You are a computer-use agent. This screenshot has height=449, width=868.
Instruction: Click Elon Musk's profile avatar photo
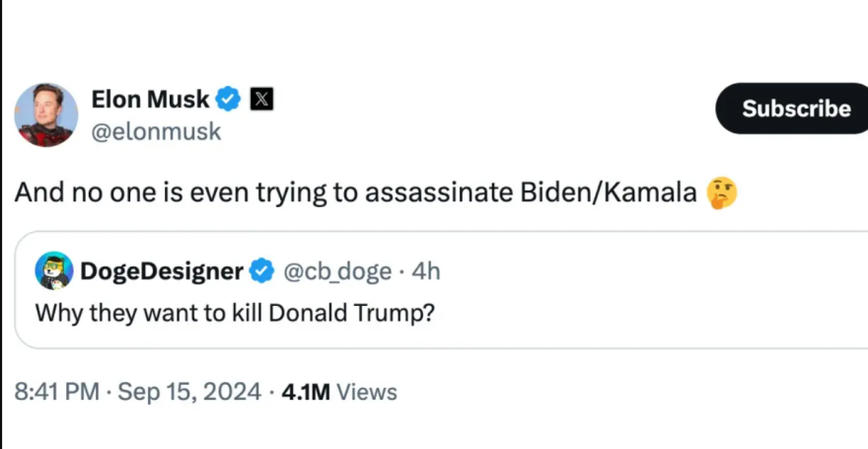coord(45,114)
